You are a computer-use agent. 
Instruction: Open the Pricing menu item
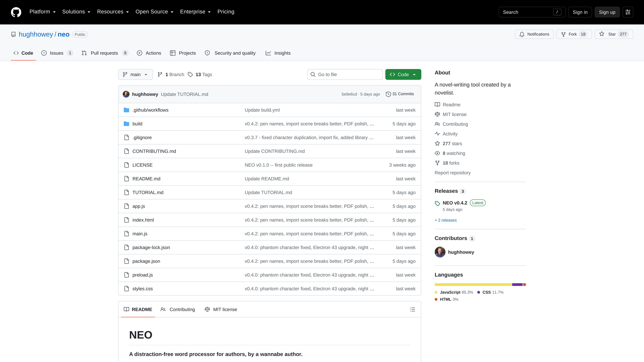tap(226, 12)
